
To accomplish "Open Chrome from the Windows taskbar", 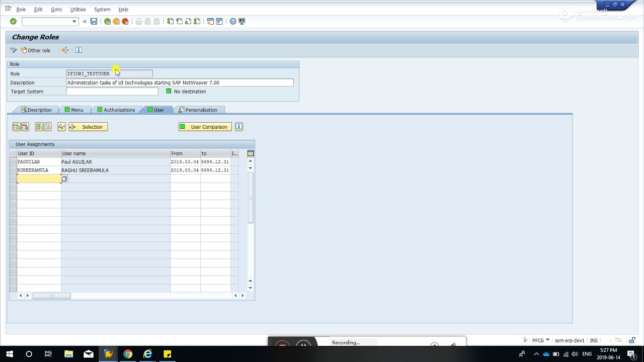I will [128, 354].
